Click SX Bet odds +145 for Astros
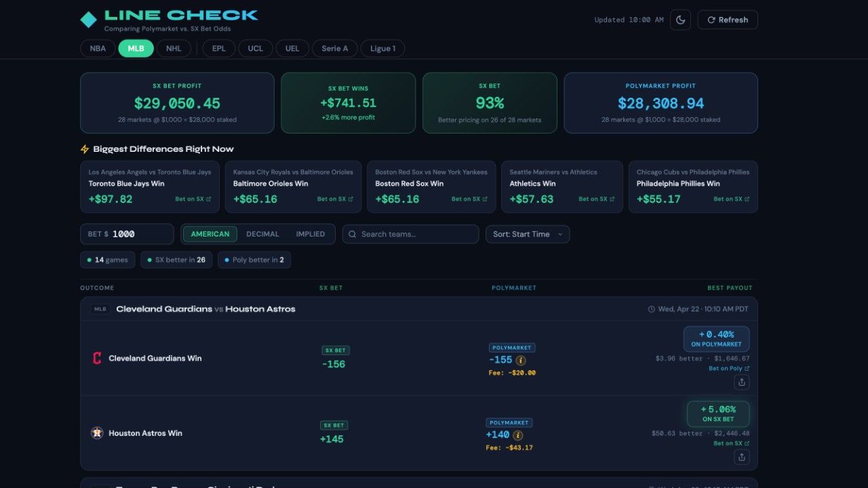 tap(332, 439)
